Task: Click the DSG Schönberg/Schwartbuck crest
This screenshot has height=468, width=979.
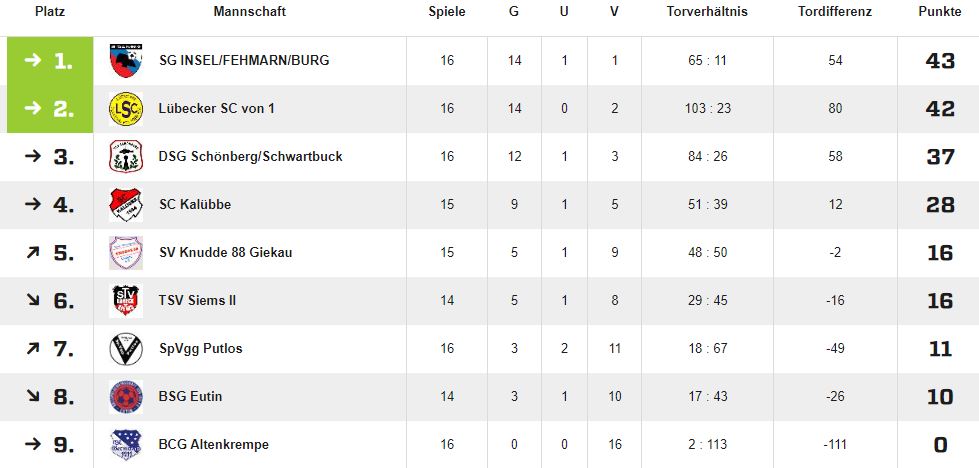Action: click(125, 156)
